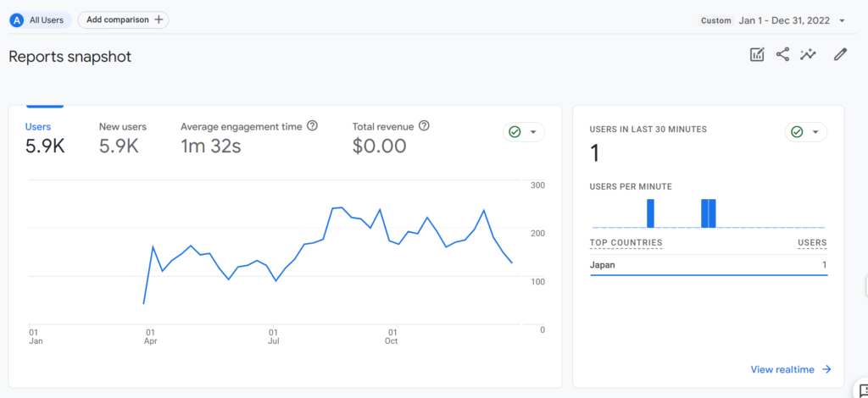Select the Users metric tab
868x398 pixels.
(x=45, y=138)
